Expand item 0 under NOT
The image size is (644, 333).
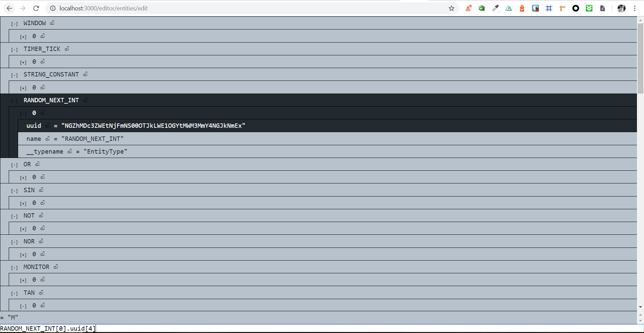(23, 229)
